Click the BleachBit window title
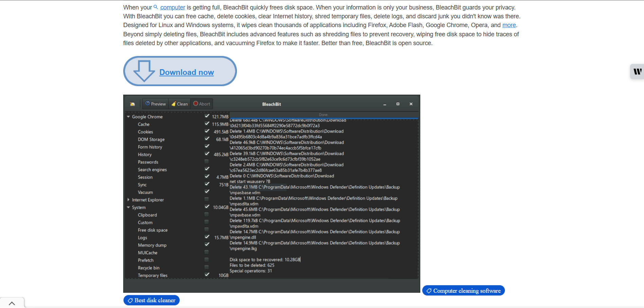Screen dimensions: 644x308 pyautogui.click(x=272, y=104)
